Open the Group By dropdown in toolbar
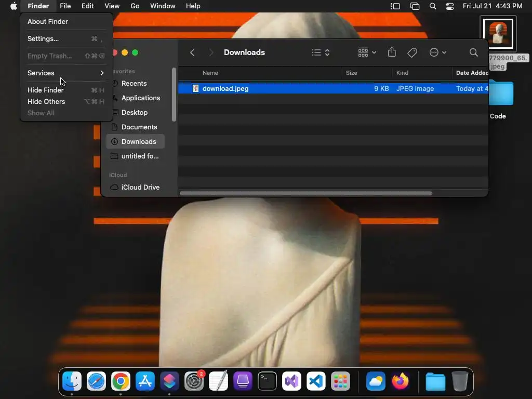 point(367,52)
